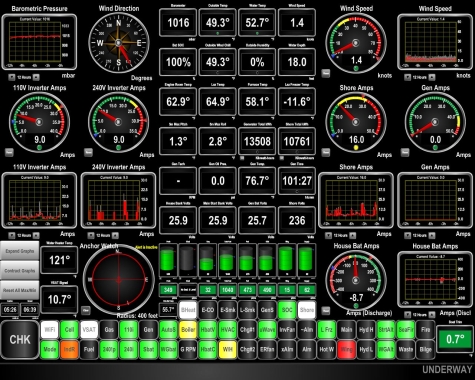Image resolution: width=475 pixels, height=380 pixels.
Task: Click the Contract Graphs button
Action: [x=20, y=271]
